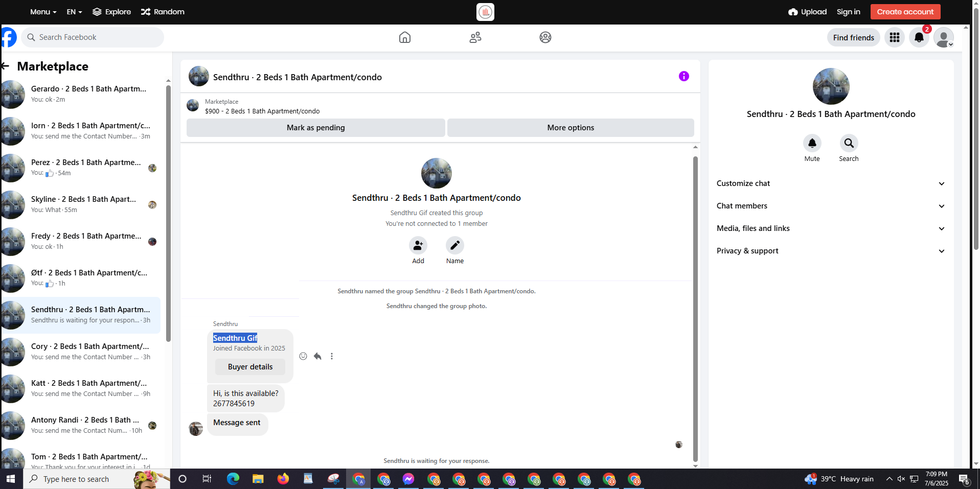Click the center site logo icon
This screenshot has height=489, width=980.
click(x=485, y=12)
